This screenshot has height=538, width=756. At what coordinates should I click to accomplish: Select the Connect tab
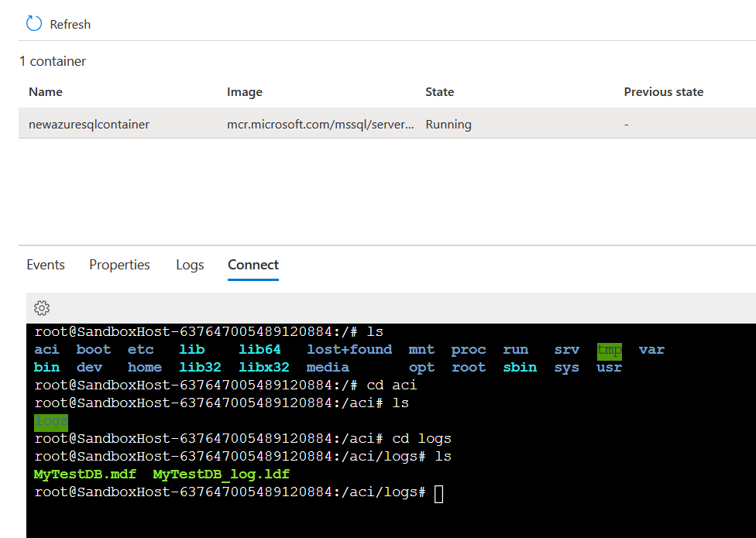click(253, 265)
